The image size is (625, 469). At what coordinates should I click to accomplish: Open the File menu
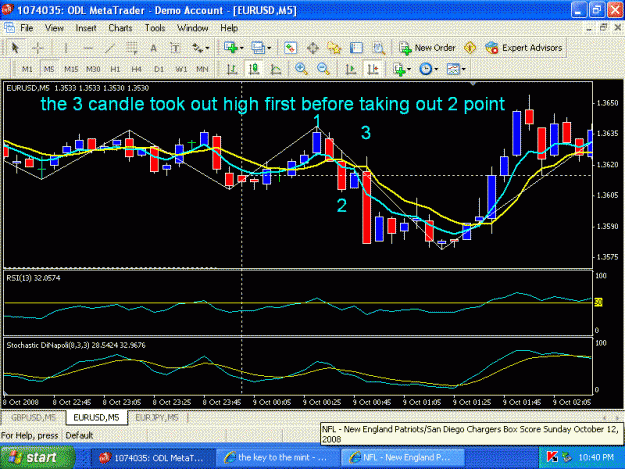tap(27, 28)
